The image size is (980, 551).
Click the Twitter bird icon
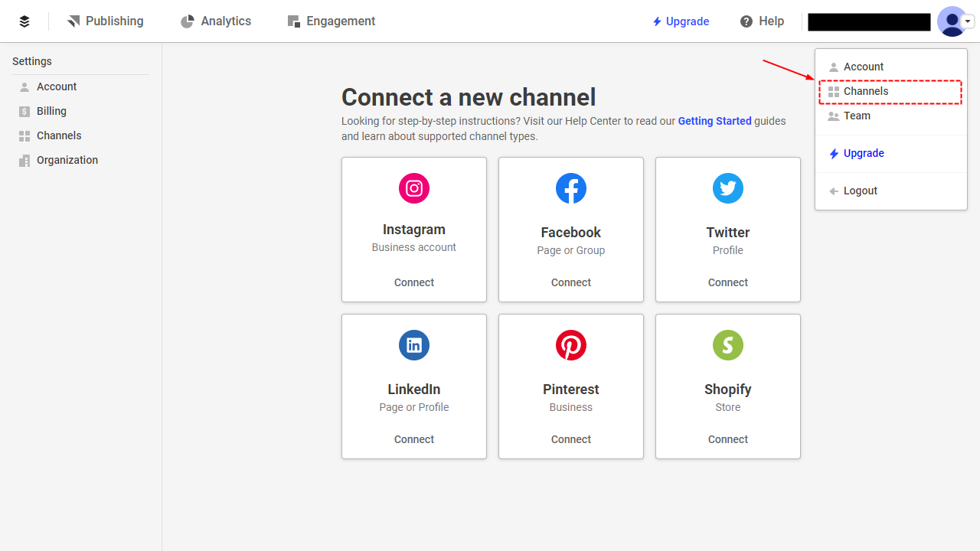[x=728, y=188]
